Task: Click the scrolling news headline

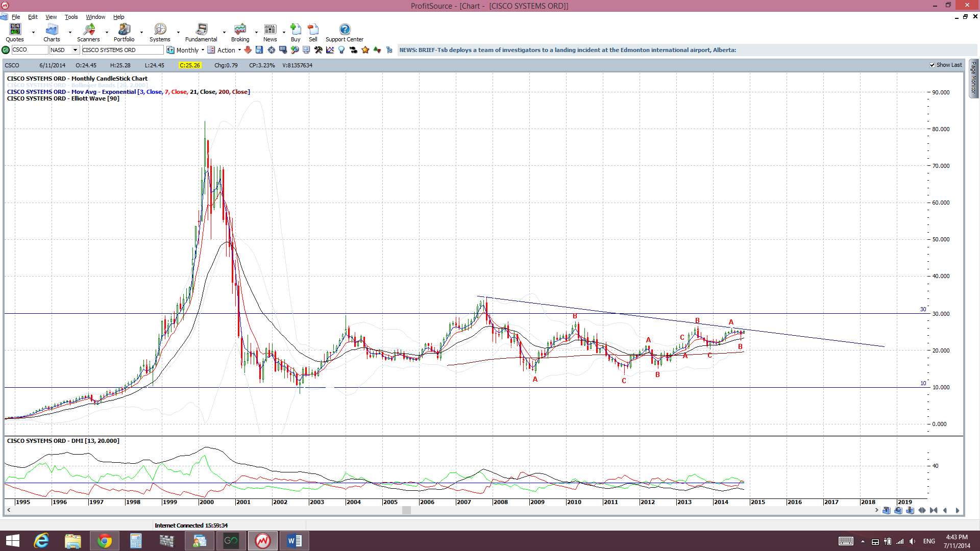Action: coord(568,50)
